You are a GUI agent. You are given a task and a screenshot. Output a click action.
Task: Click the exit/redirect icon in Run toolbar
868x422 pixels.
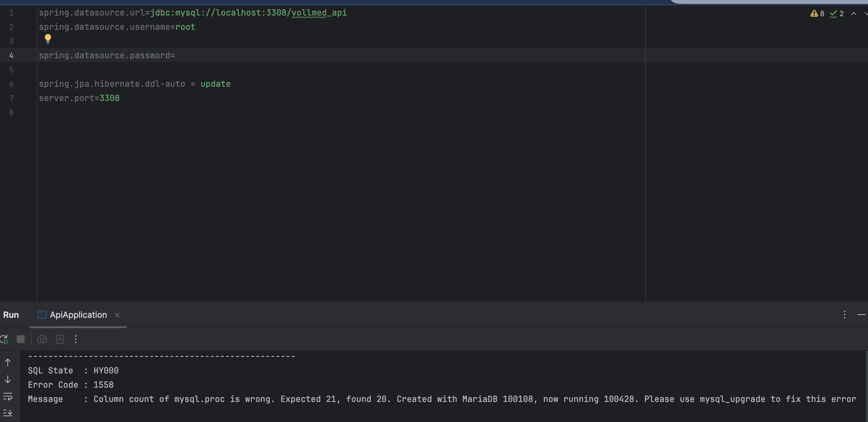click(60, 339)
